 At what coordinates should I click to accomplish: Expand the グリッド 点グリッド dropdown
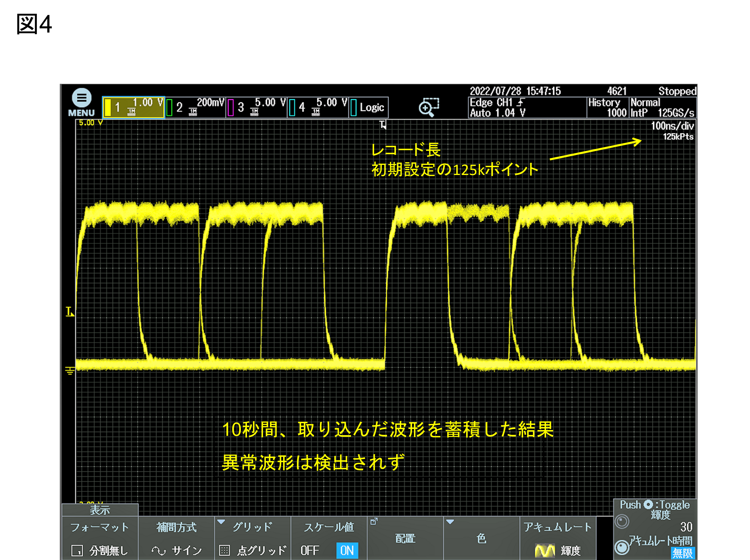[x=253, y=538]
